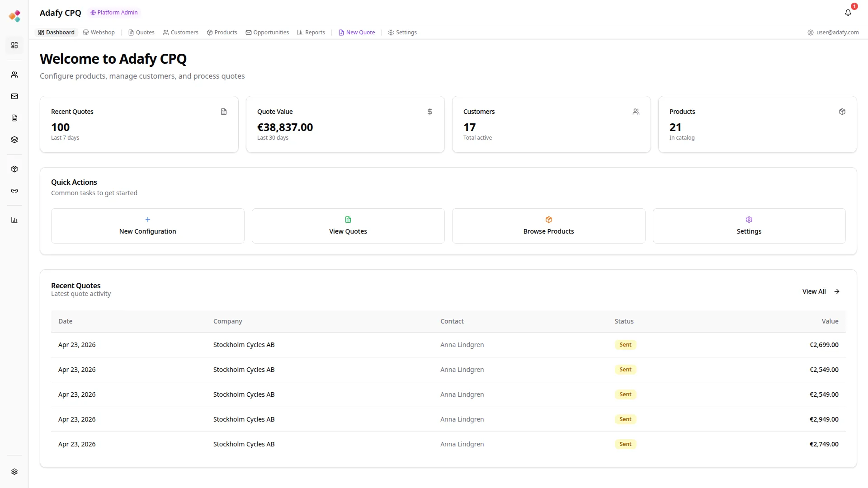Open the Customers icon in the left sidebar

[14, 75]
